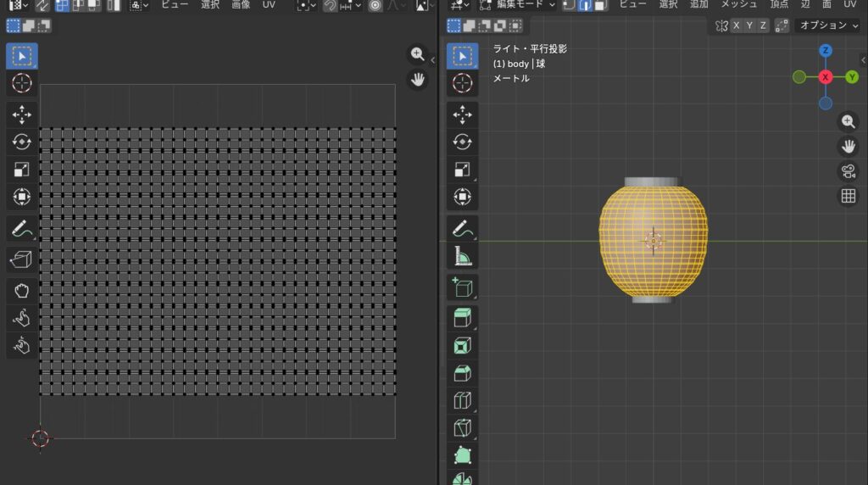
Task: Select the Annotate tool in UV editor
Action: point(22,228)
